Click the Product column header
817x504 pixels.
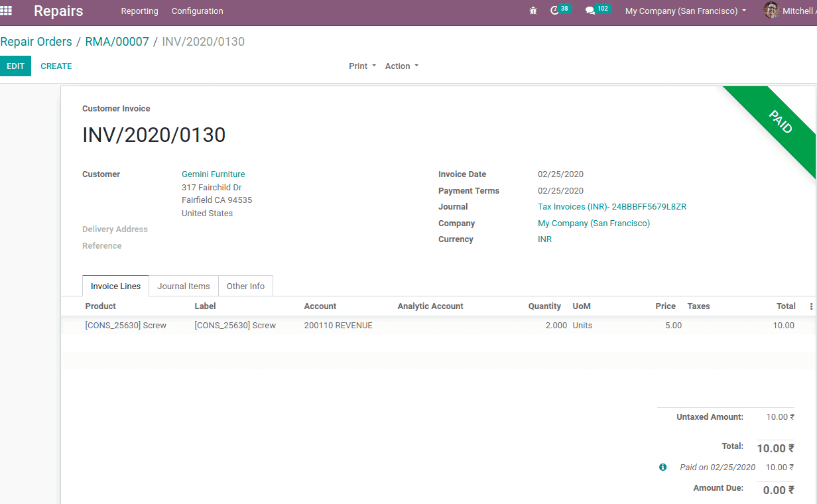tap(101, 306)
